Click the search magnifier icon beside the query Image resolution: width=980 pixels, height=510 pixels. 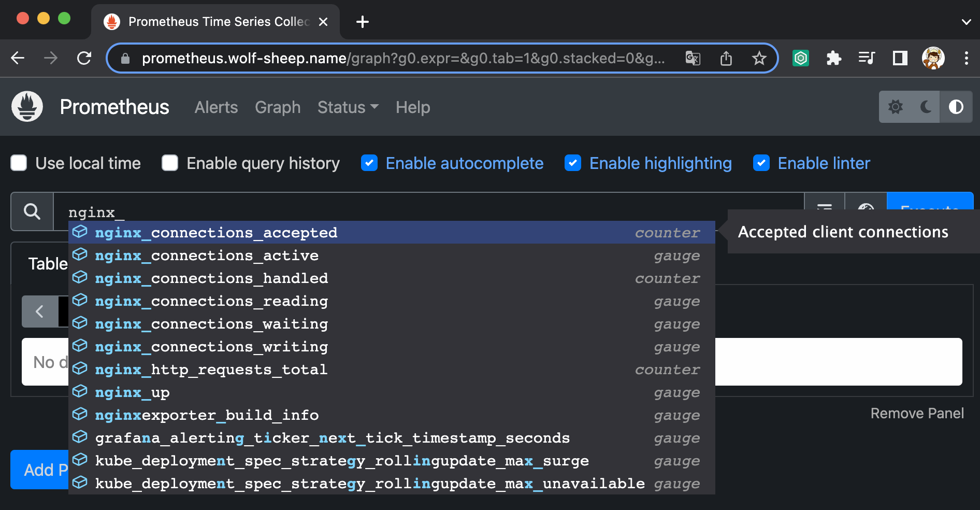(32, 211)
